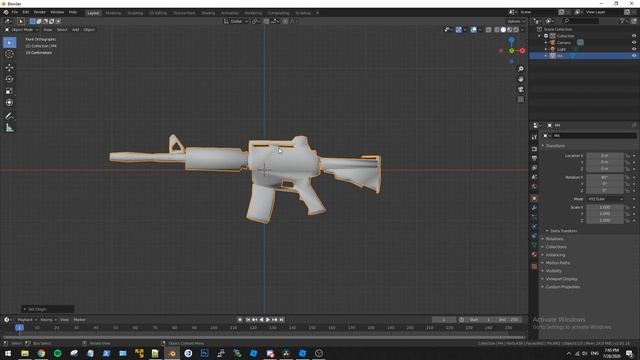
Task: Open the Modifiers properties tab
Action: pos(534,208)
